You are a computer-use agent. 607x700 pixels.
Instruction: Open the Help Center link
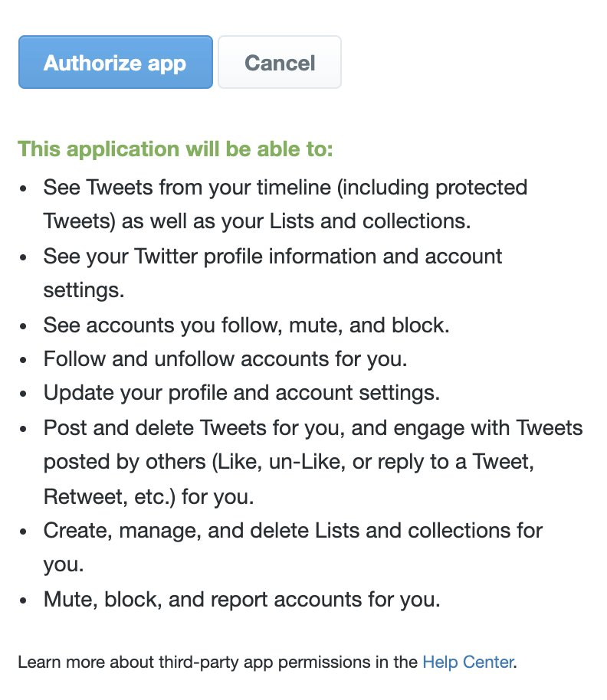point(468,662)
